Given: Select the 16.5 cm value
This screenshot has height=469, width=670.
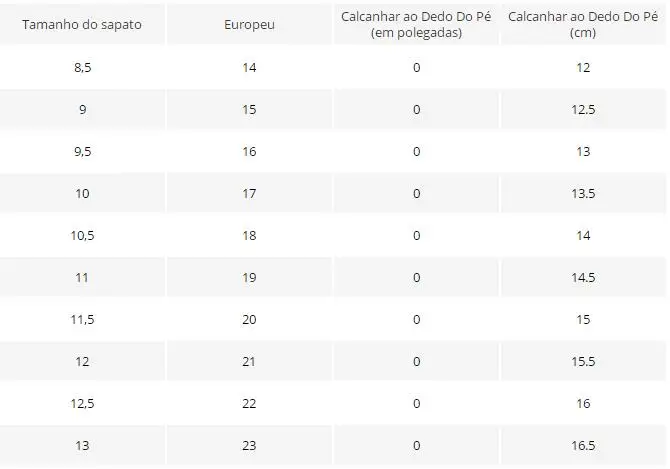Looking at the screenshot, I should (583, 446).
